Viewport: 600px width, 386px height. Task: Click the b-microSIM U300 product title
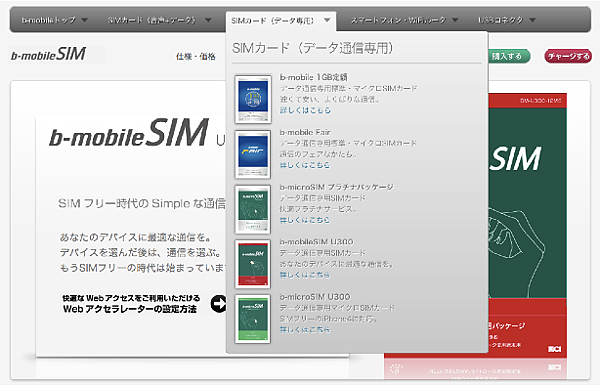coord(315,297)
